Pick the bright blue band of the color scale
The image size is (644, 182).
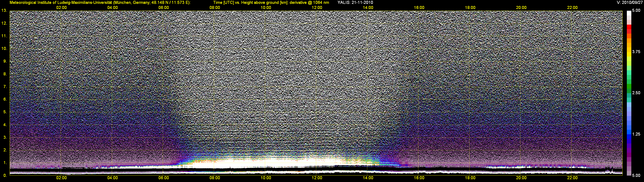pos(629,132)
